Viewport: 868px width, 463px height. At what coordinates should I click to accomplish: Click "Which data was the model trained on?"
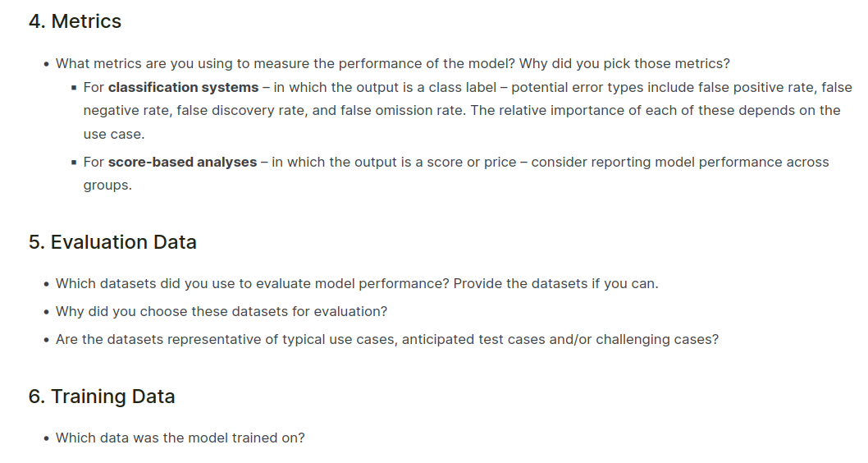coord(180,438)
